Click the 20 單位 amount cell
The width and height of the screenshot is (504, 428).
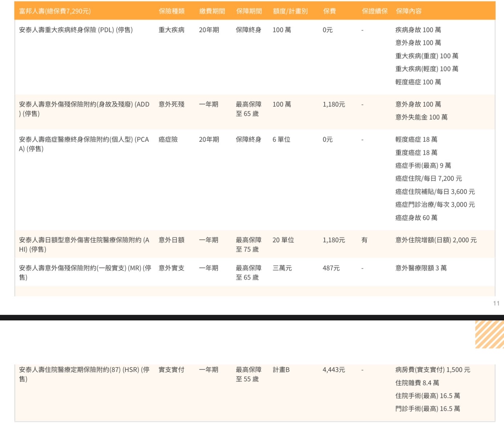(283, 240)
